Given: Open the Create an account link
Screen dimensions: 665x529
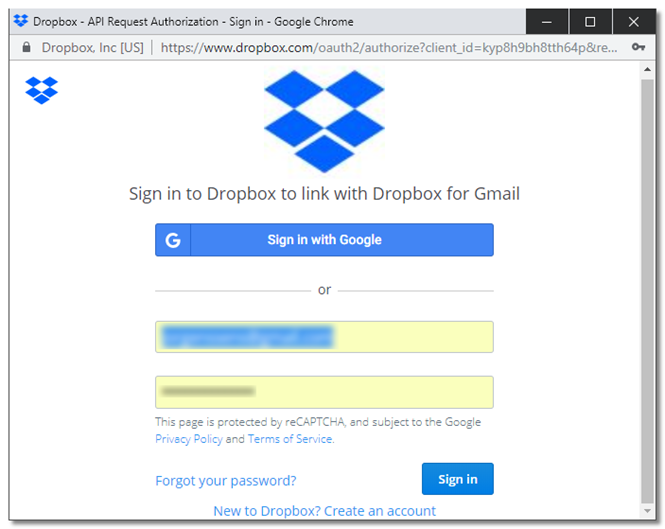Looking at the screenshot, I should (324, 511).
